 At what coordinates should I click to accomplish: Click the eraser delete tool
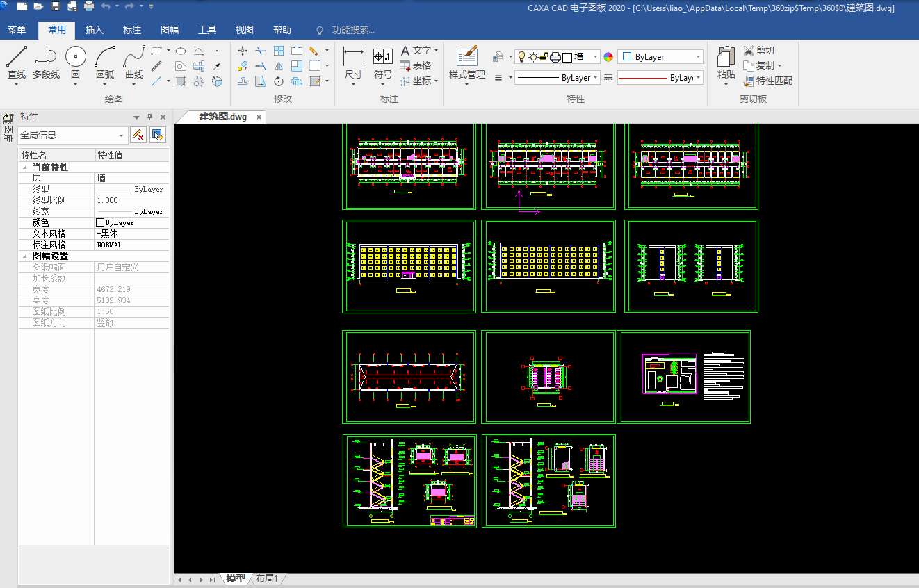coord(314,51)
